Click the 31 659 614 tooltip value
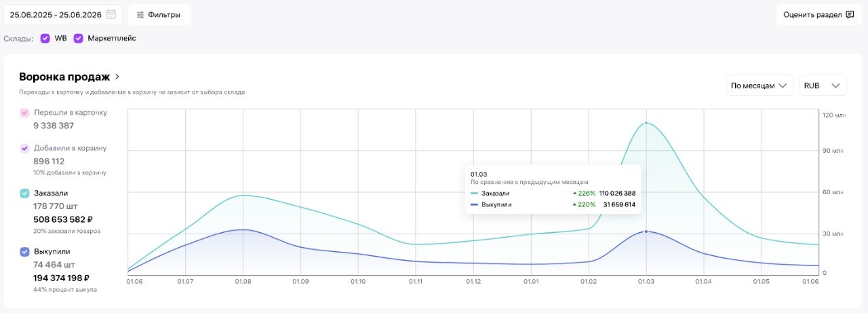 click(x=619, y=204)
